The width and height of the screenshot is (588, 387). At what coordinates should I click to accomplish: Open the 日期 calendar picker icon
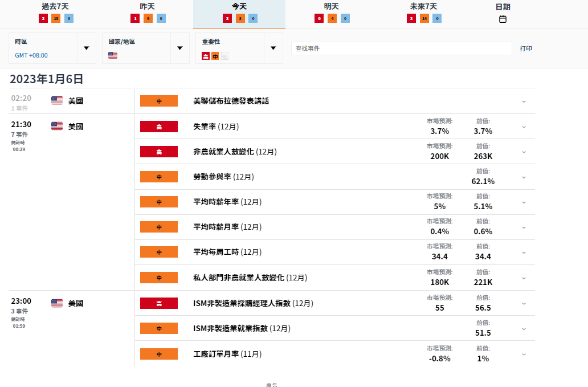coord(503,19)
